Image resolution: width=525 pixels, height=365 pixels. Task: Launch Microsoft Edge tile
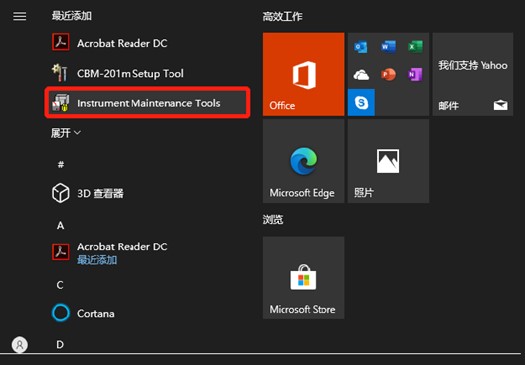point(303,161)
